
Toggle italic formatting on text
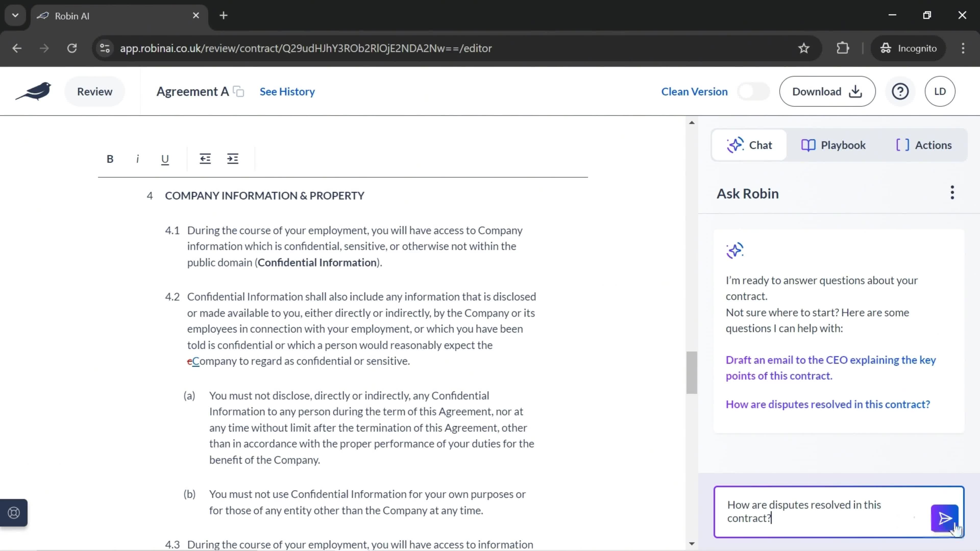coord(137,158)
